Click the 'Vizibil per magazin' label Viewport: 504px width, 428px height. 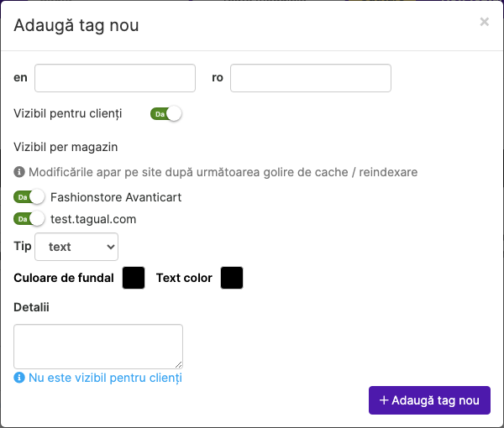66,147
